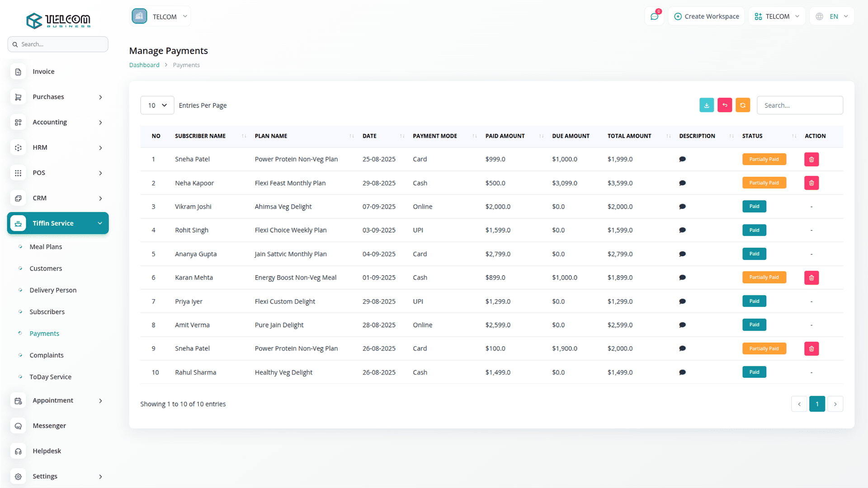Click the payments table search field

(799, 105)
